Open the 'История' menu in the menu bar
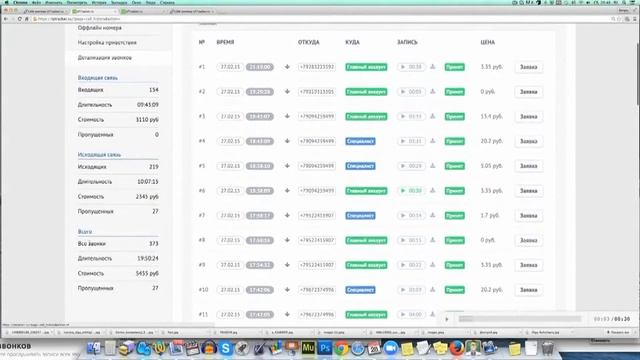 (x=99, y=2)
